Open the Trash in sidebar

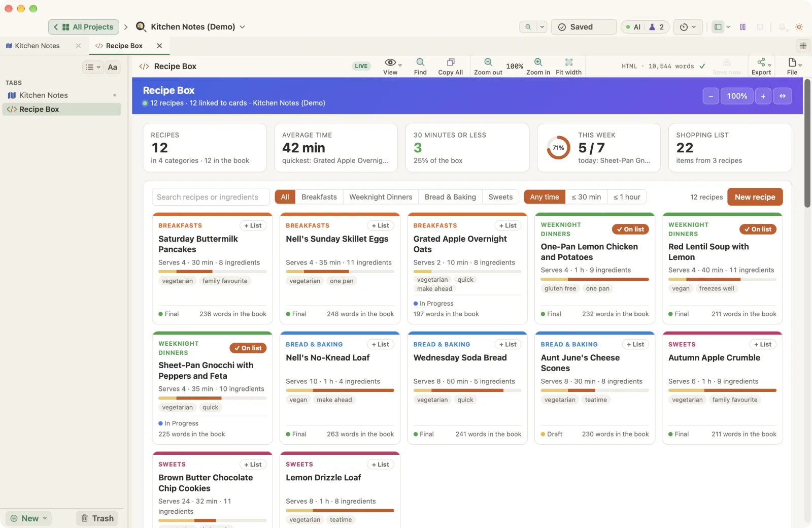point(97,518)
